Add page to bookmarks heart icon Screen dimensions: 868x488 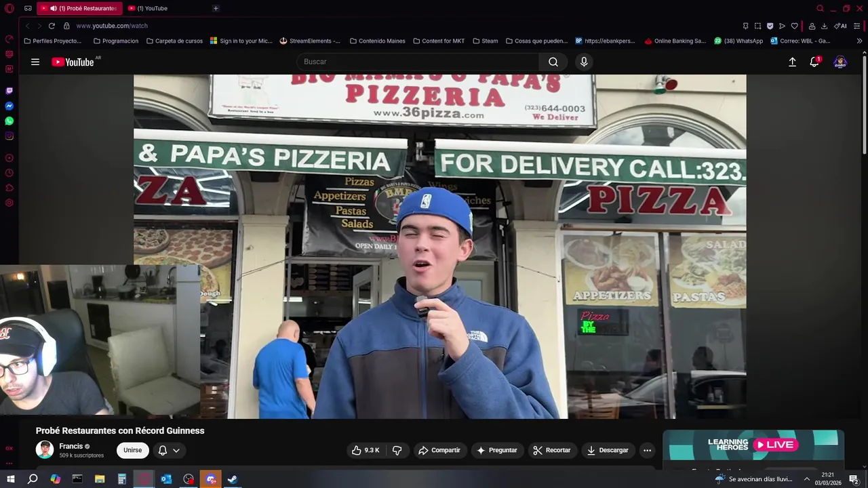point(794,26)
